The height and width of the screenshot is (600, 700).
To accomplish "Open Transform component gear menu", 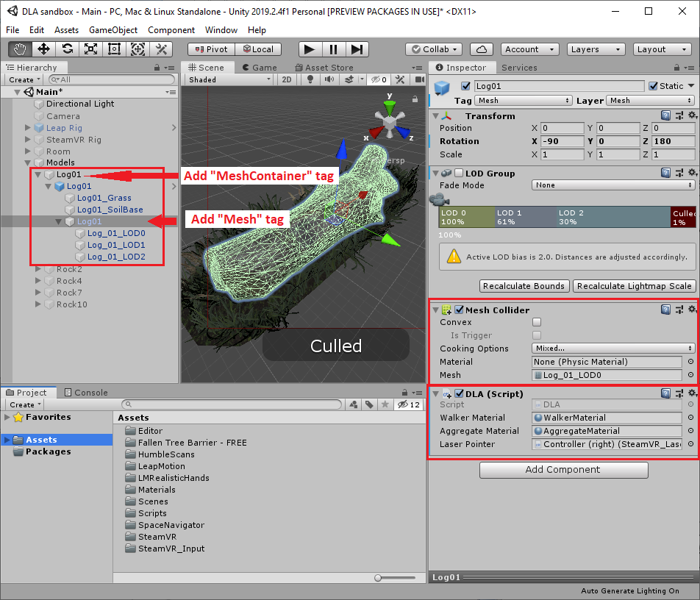I will pyautogui.click(x=692, y=115).
